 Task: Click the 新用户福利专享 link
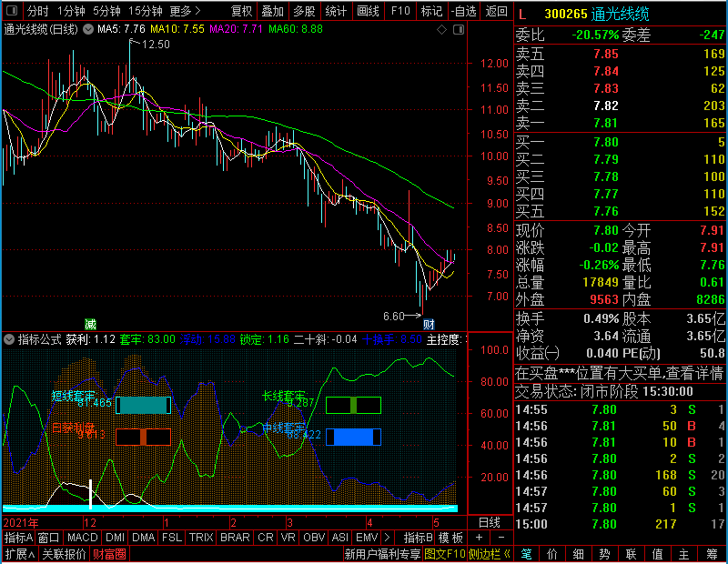pyautogui.click(x=382, y=554)
